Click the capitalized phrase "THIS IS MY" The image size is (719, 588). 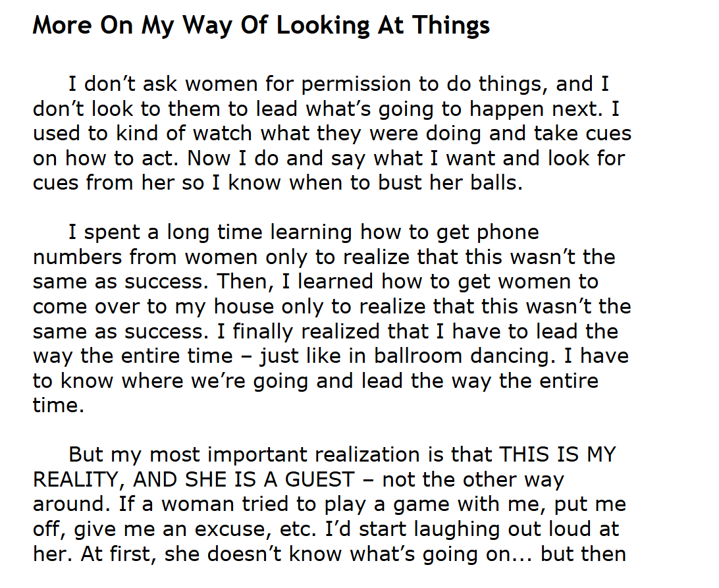(x=557, y=455)
